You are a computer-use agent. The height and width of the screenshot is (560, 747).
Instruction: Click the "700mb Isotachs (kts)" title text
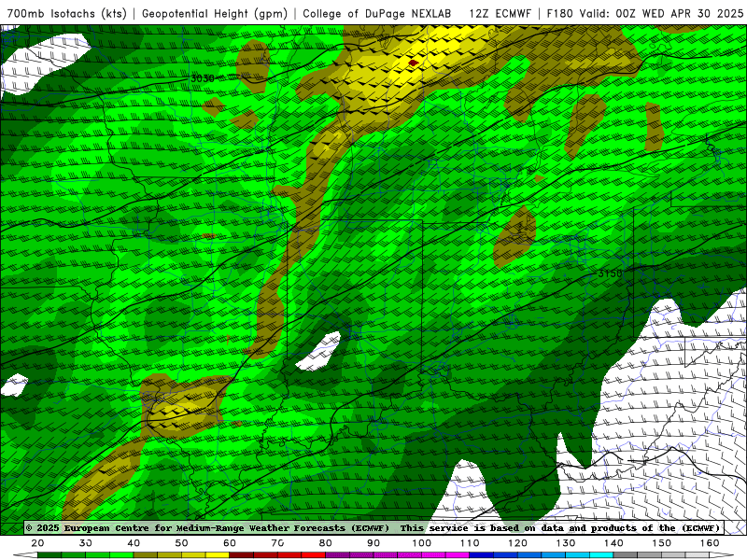pos(67,13)
